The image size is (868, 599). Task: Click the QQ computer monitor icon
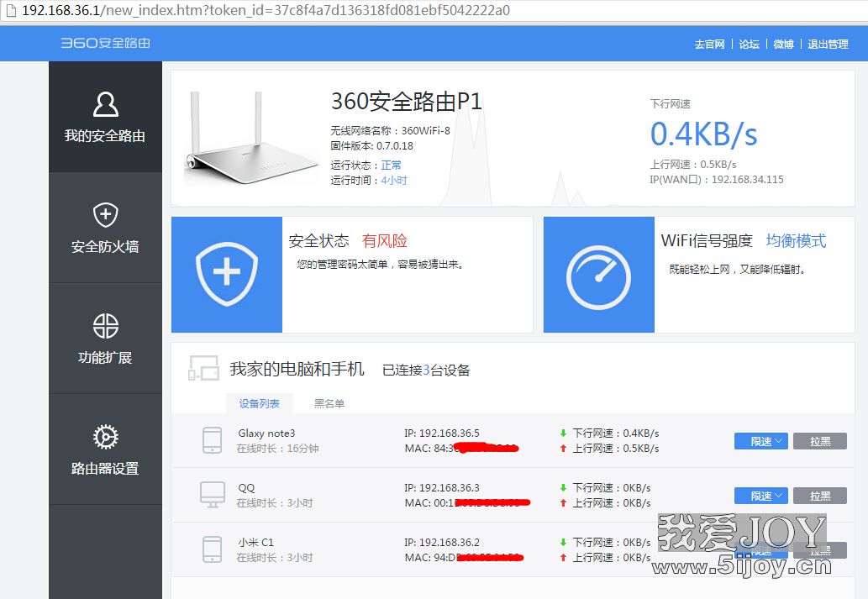(212, 494)
